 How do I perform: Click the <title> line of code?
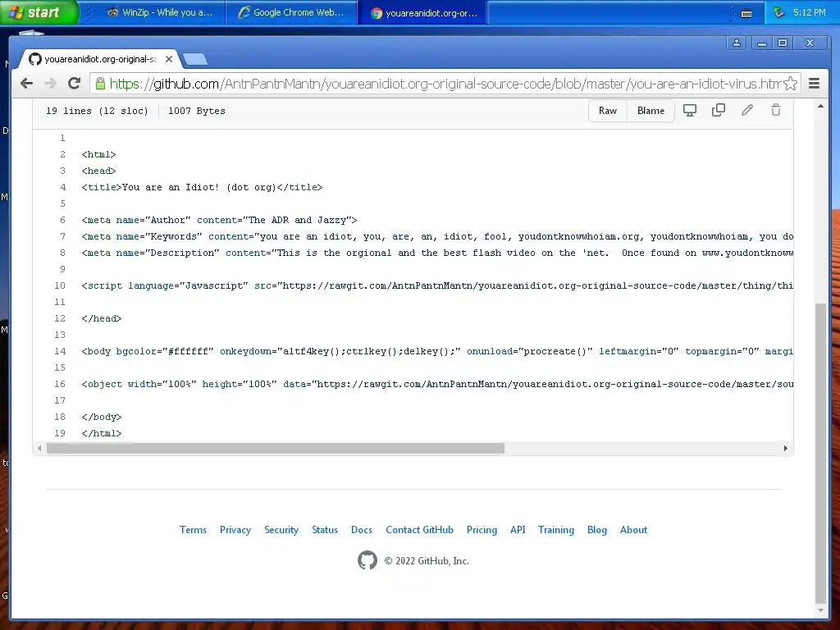tap(202, 187)
